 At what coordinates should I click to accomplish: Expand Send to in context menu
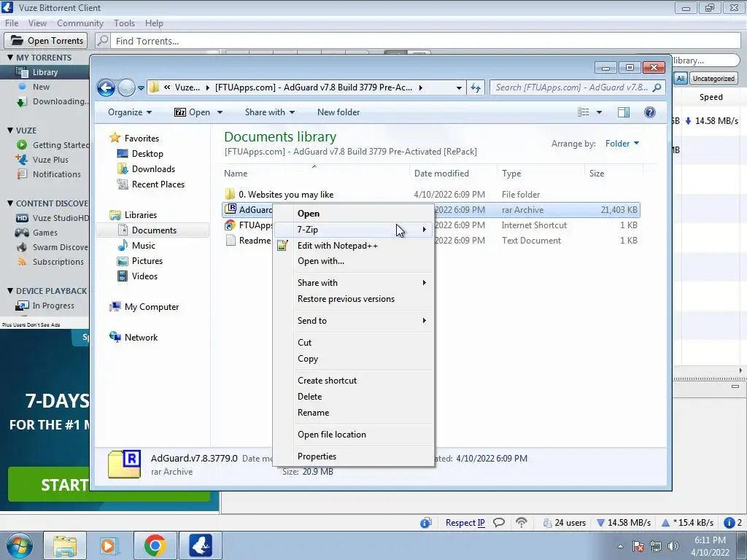pos(354,321)
